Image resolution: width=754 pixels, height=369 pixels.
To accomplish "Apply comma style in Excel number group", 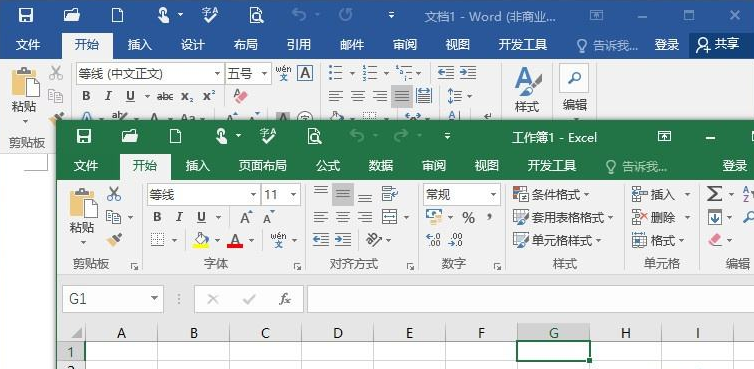I will (490, 217).
